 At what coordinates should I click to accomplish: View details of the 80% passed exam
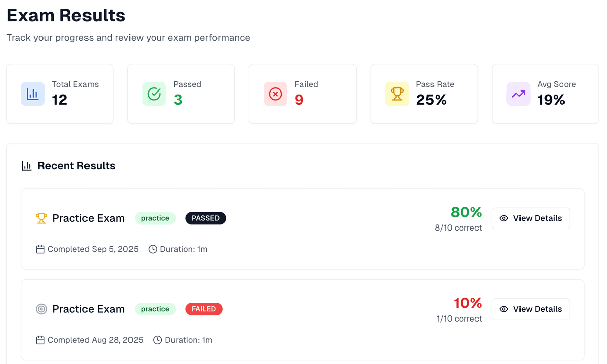click(531, 218)
